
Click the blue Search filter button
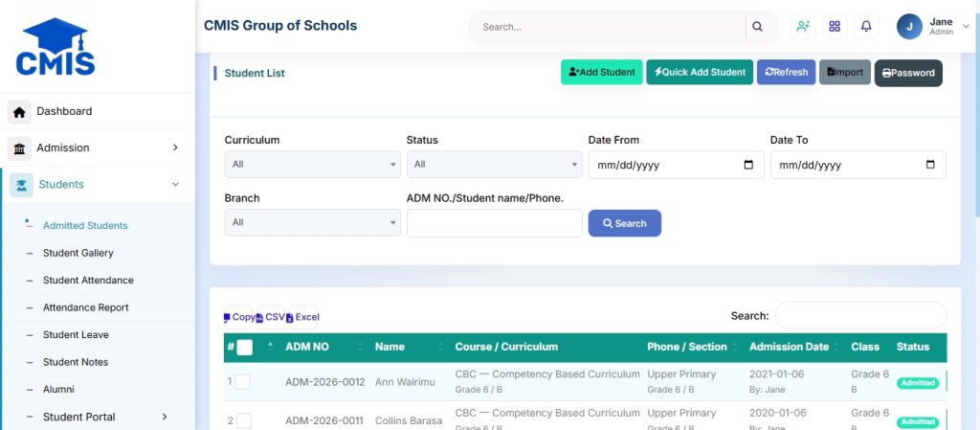(624, 223)
